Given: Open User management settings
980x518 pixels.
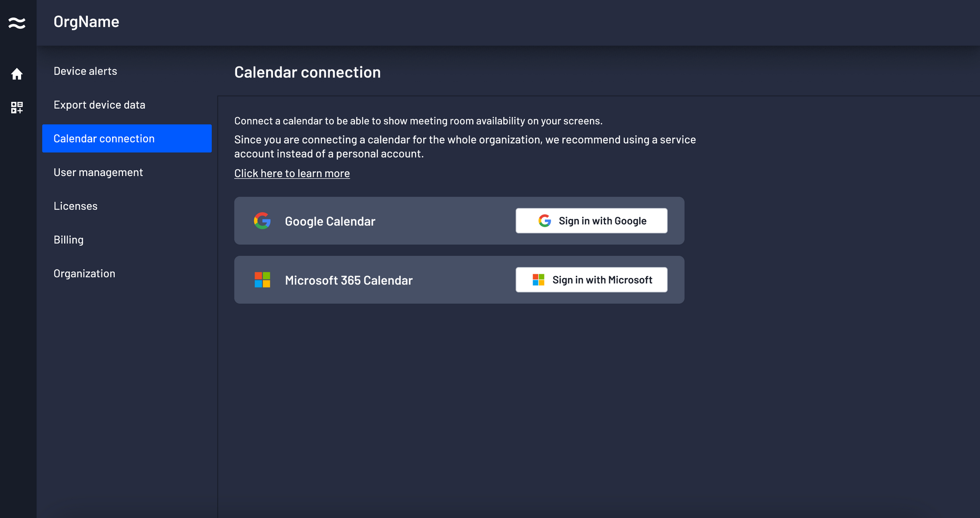Looking at the screenshot, I should click(98, 172).
